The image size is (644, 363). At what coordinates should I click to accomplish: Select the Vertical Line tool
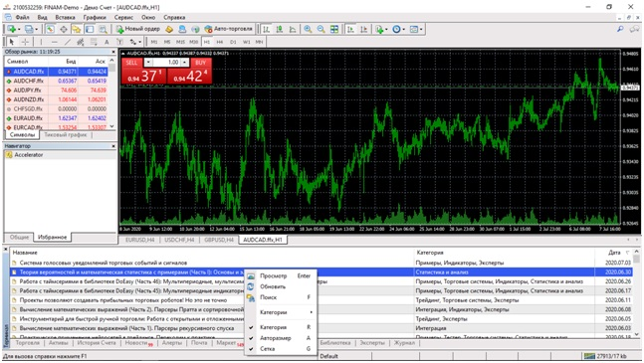pyautogui.click(x=41, y=42)
